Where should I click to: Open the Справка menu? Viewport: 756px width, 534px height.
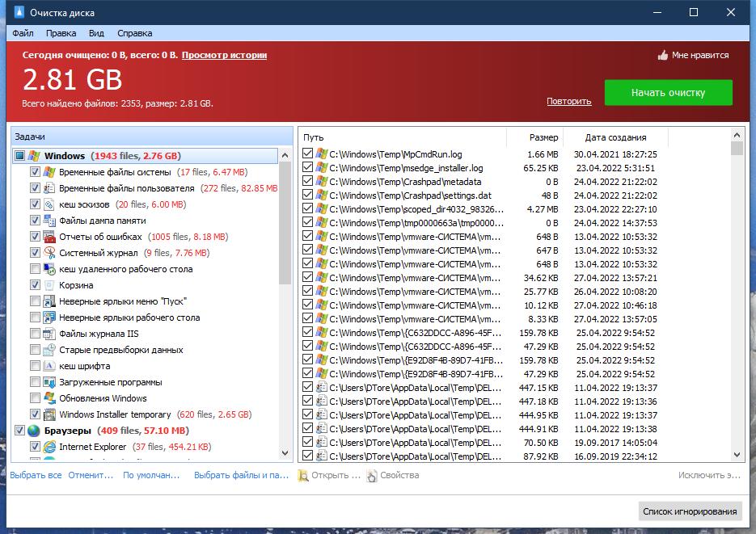pyautogui.click(x=134, y=33)
